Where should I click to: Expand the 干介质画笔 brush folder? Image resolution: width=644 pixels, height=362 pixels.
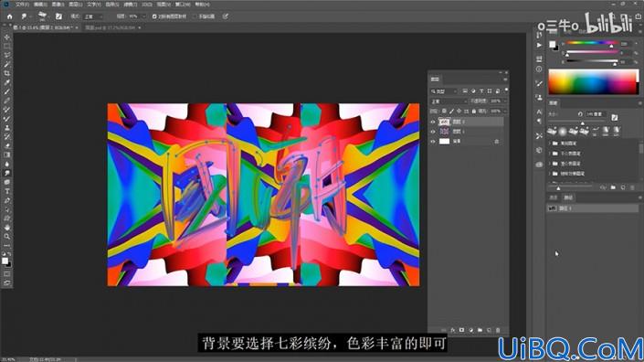coord(550,154)
